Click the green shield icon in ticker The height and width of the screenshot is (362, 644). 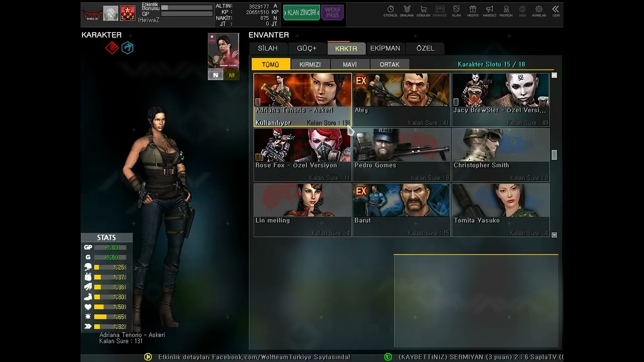(388, 357)
